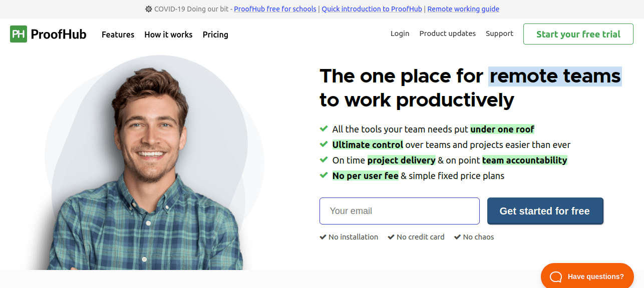Click the ProofHub PH logo icon
This screenshot has width=644, height=288.
pyautogui.click(x=19, y=34)
